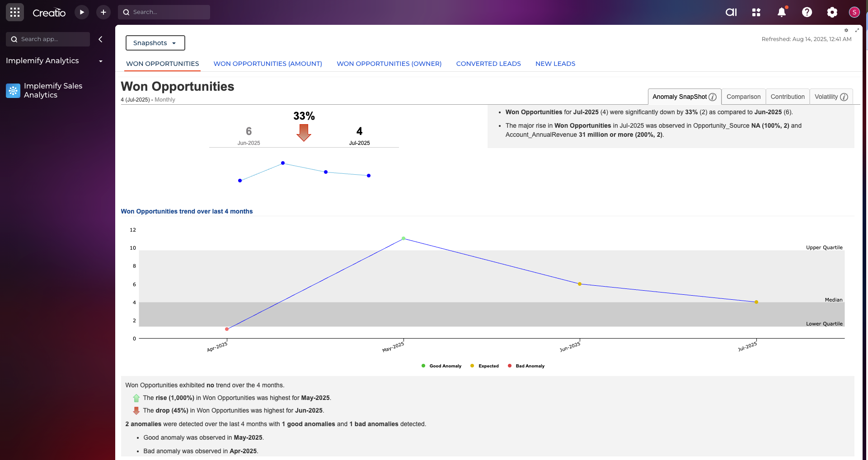This screenshot has width=868, height=460.
Task: Switch to the Volatility view
Action: [x=831, y=97]
